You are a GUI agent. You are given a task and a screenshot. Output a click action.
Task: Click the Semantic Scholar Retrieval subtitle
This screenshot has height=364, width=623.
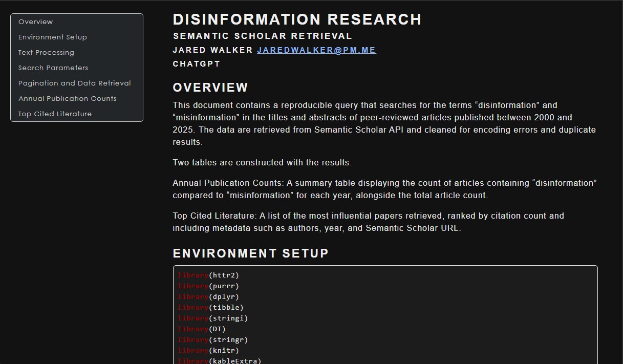tap(263, 36)
